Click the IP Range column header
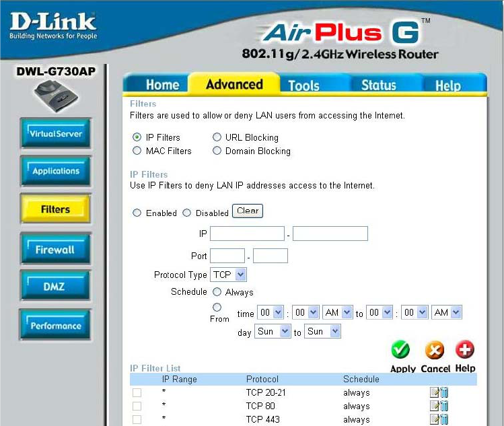The height and width of the screenshot is (426, 504). click(x=180, y=379)
